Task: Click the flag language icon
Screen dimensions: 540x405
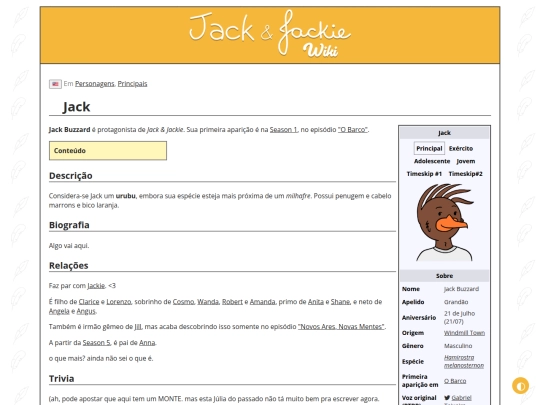Action: [x=55, y=84]
